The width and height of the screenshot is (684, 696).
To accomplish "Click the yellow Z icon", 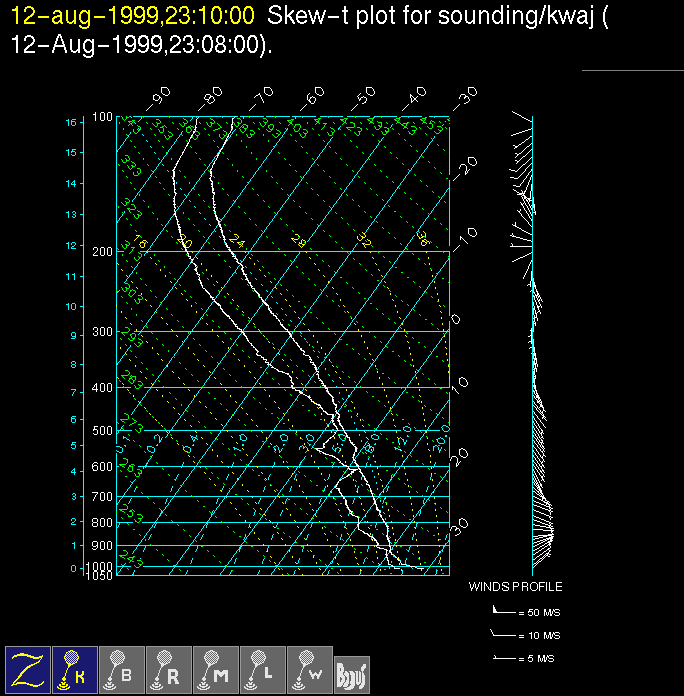I will pyautogui.click(x=28, y=670).
